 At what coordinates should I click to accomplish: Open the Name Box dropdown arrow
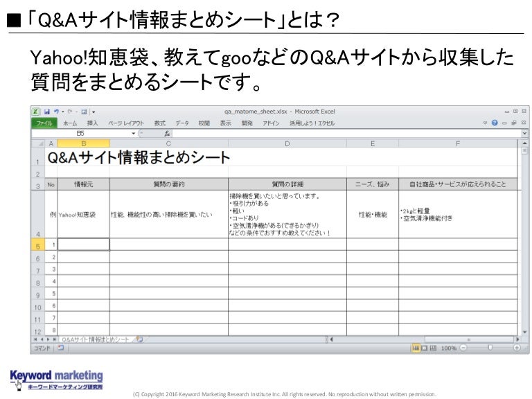pyautogui.click(x=134, y=133)
